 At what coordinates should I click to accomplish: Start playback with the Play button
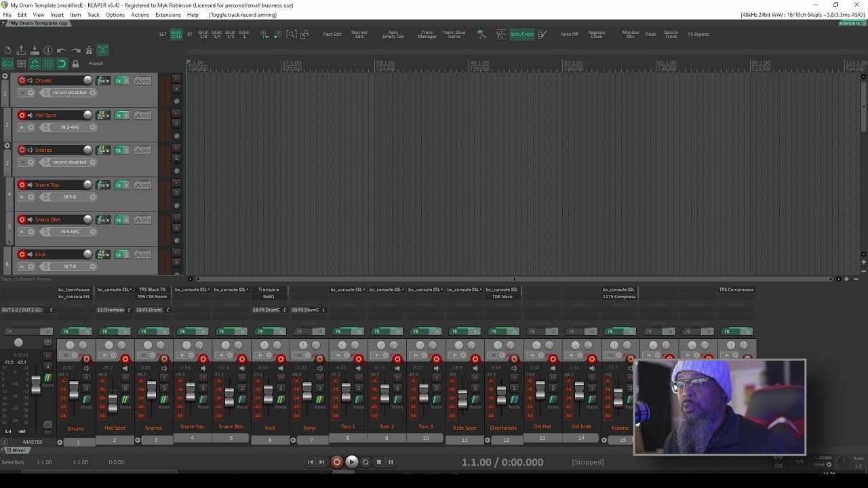click(351, 462)
